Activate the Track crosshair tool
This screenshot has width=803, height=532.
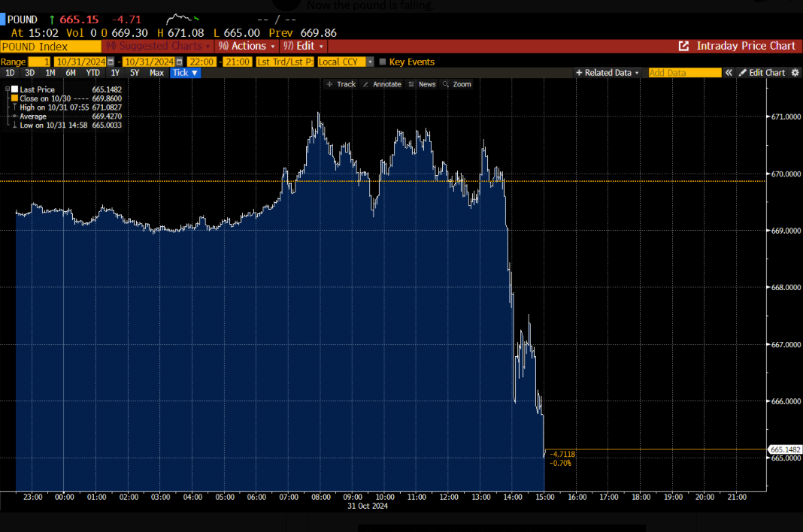pos(341,84)
